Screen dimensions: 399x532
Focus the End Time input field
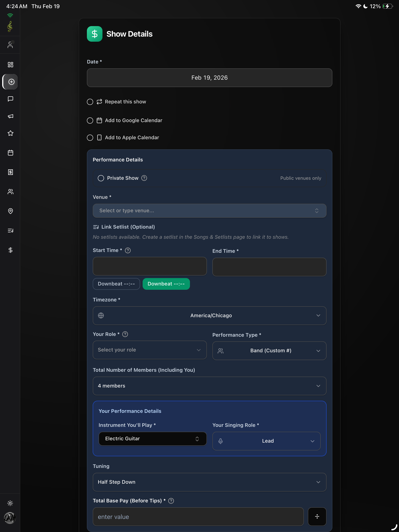(x=269, y=267)
